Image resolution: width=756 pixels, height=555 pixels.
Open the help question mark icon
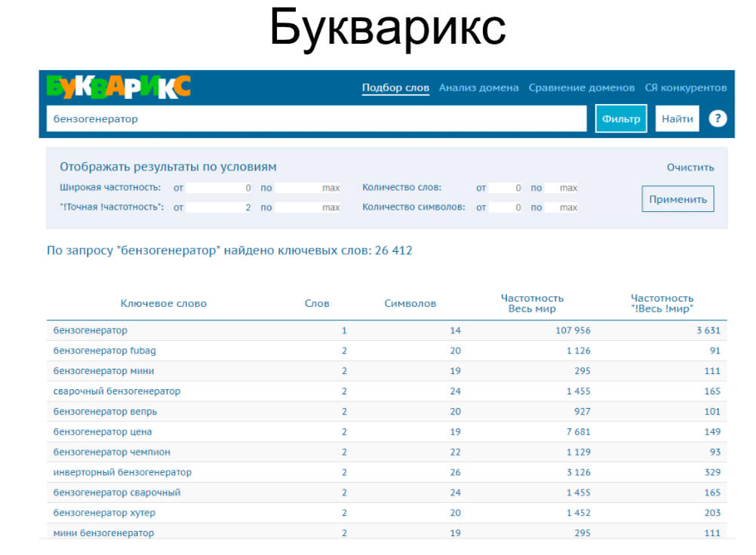[718, 118]
